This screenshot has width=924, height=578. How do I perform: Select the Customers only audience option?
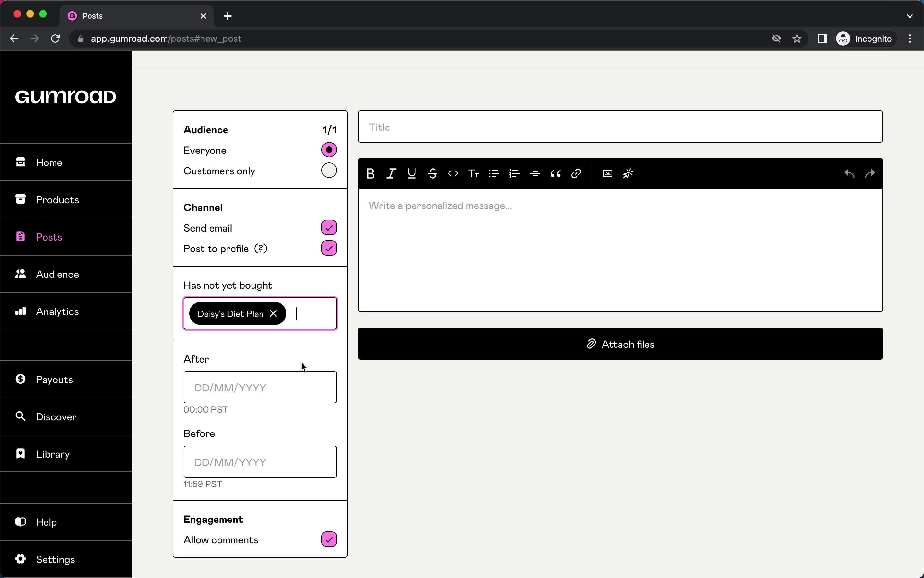pyautogui.click(x=329, y=171)
